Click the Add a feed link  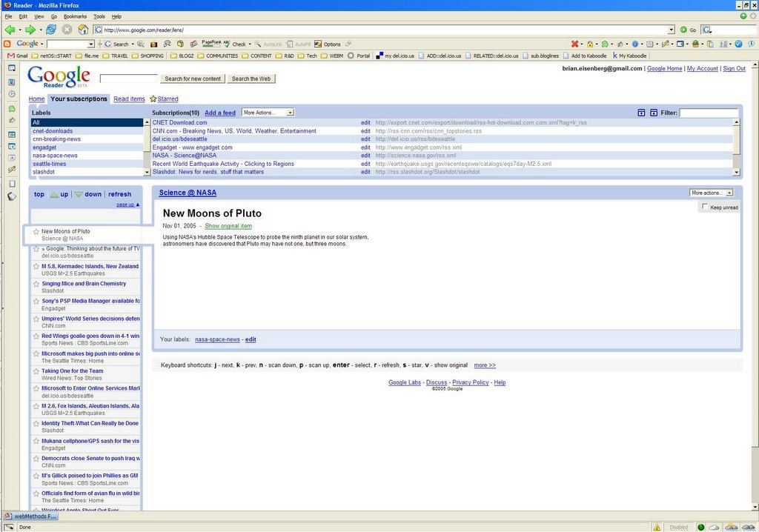[220, 113]
